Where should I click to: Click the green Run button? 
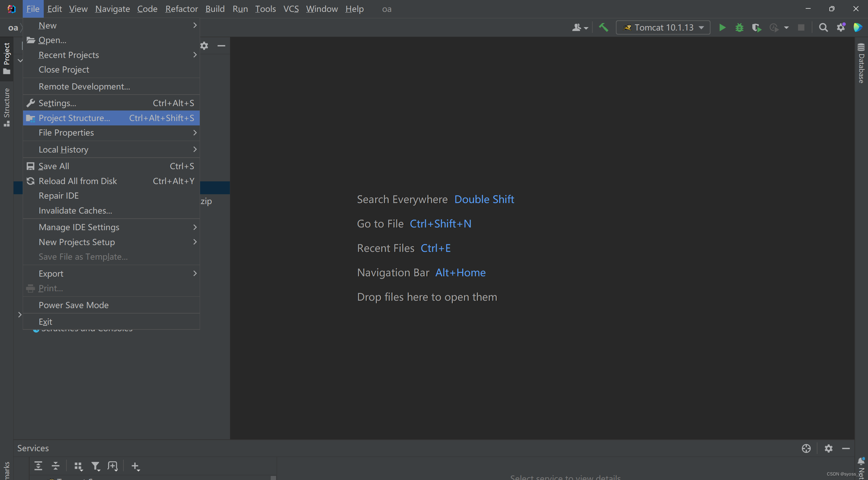point(722,27)
